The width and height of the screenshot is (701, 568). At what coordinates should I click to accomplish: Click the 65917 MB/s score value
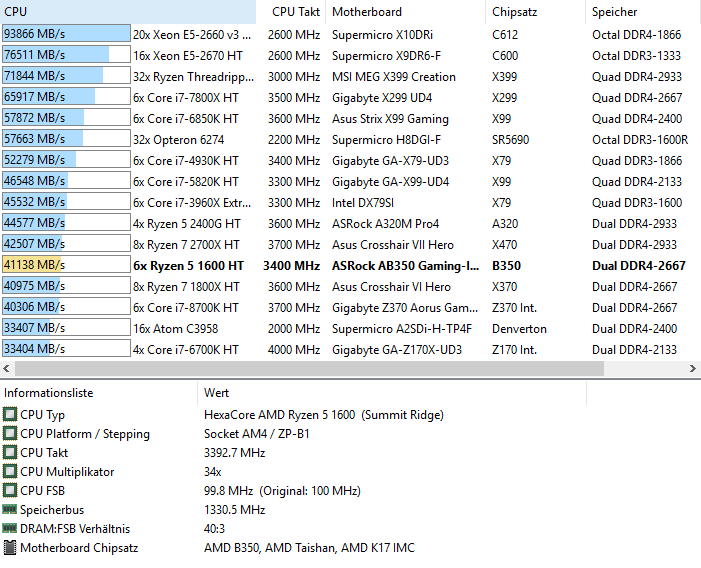[34, 97]
